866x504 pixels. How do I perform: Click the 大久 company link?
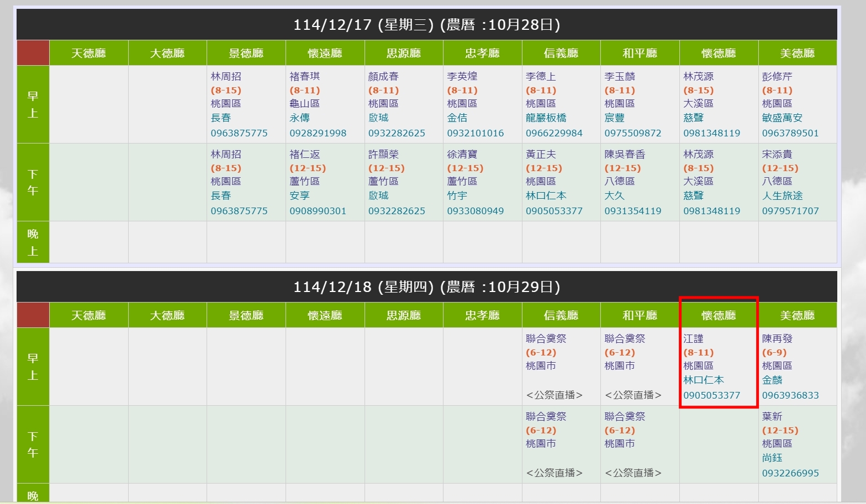[x=614, y=195]
